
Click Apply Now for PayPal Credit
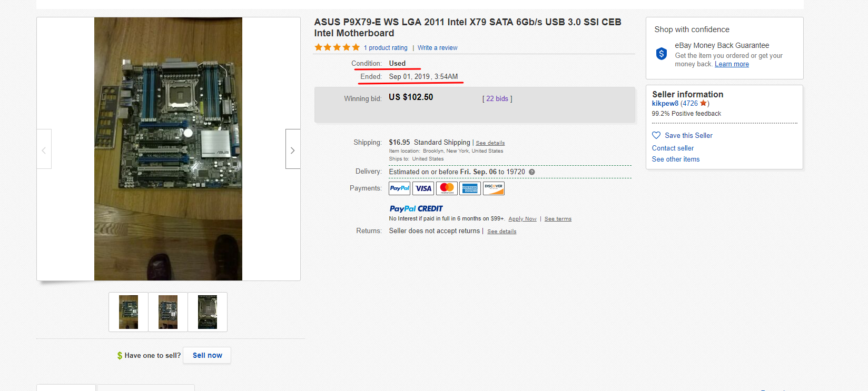(x=522, y=219)
